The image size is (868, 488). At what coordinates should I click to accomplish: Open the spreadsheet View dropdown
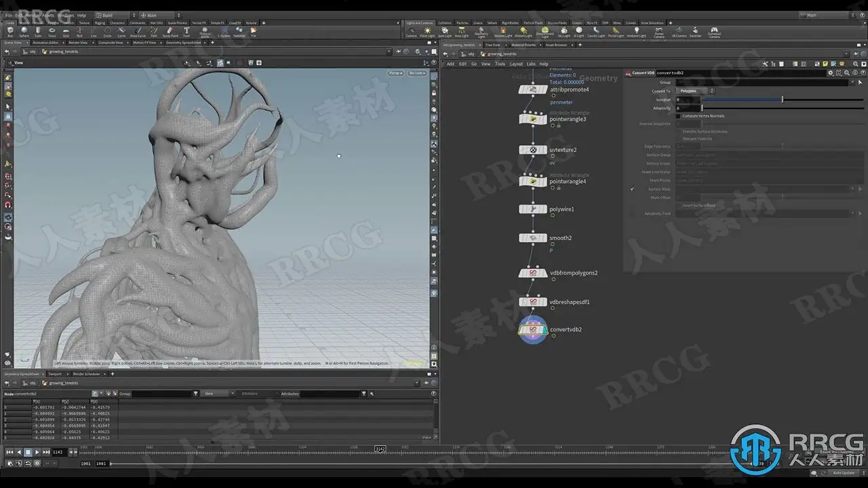click(x=219, y=393)
